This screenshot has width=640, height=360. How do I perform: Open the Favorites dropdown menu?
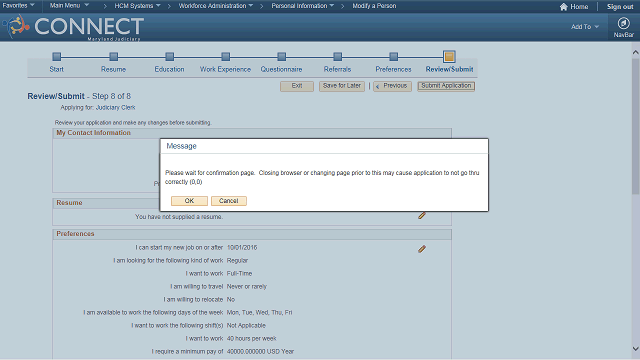[x=18, y=6]
